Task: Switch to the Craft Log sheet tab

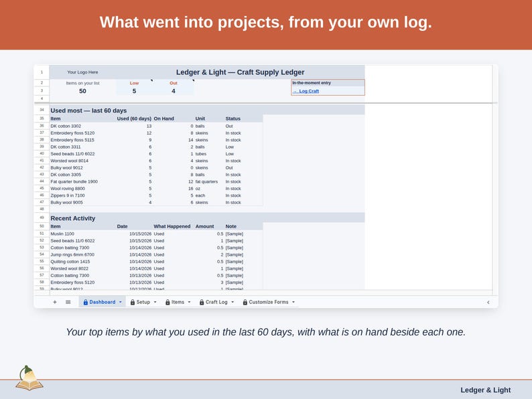Action: 216,302
